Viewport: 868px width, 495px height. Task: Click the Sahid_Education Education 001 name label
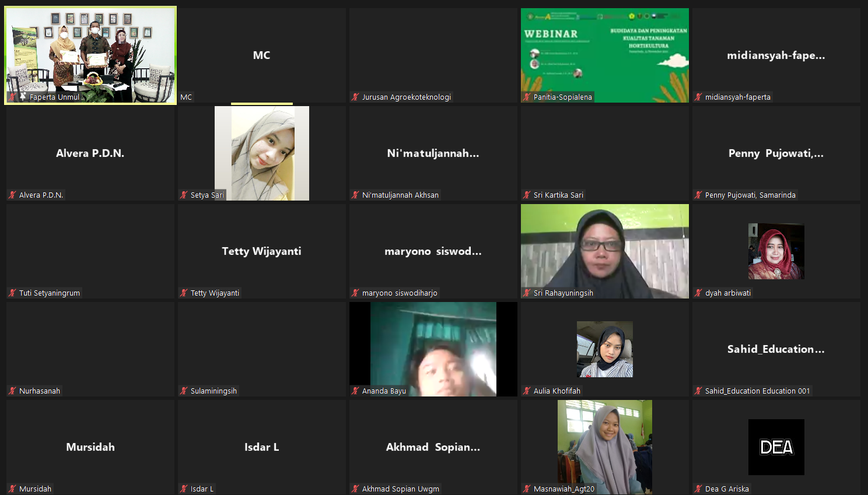coord(758,391)
